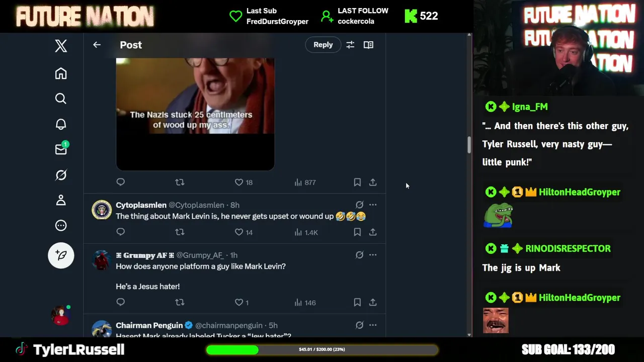Image resolution: width=644 pixels, height=362 pixels.
Task: Open Profile from the sidebar
Action: (x=61, y=200)
